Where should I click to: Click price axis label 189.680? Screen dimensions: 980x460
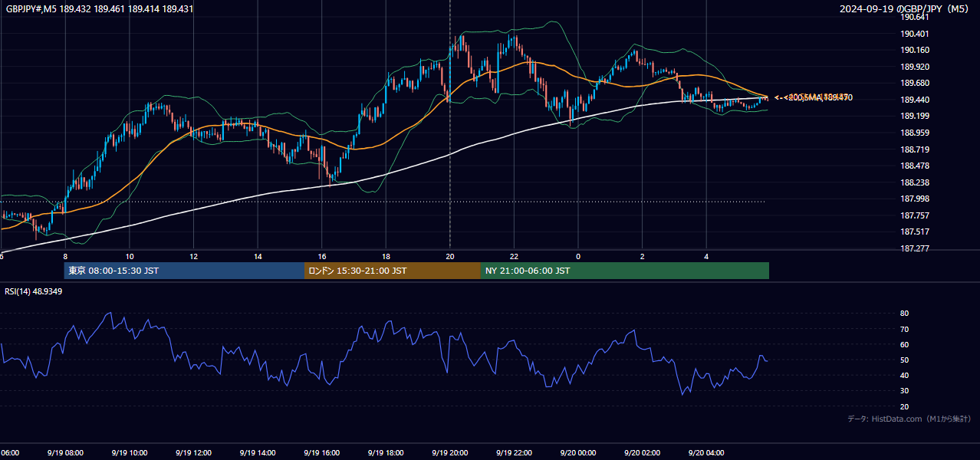tap(916, 83)
